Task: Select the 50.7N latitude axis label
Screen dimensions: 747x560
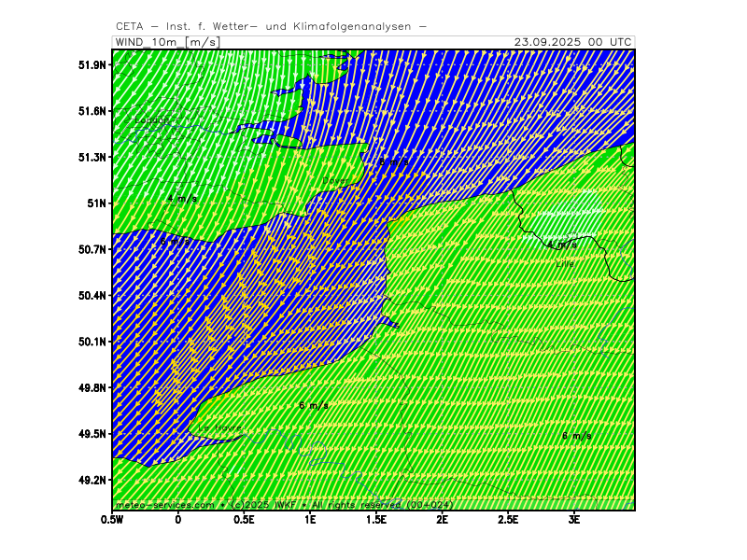Action: click(x=92, y=250)
